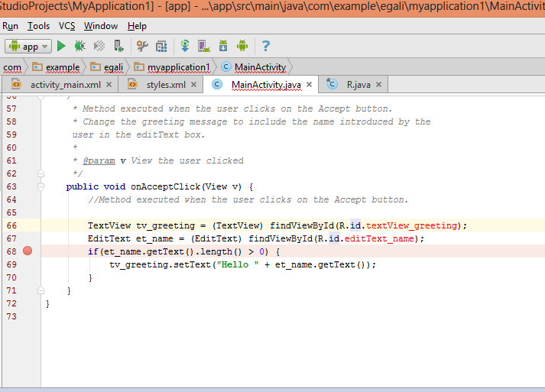This screenshot has width=545, height=392.
Task: Open the Run menu
Action: coord(10,26)
